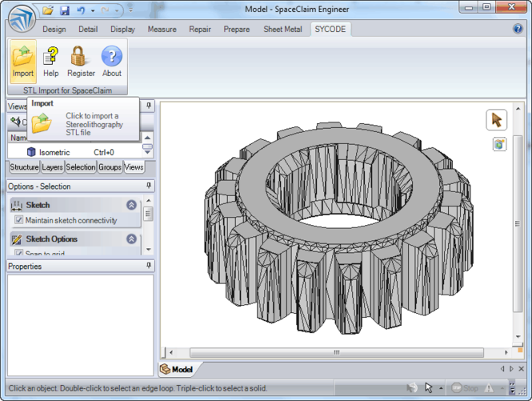Open the redo history dropdown arrow
Screen dimensions: 532x401
pos(117,11)
